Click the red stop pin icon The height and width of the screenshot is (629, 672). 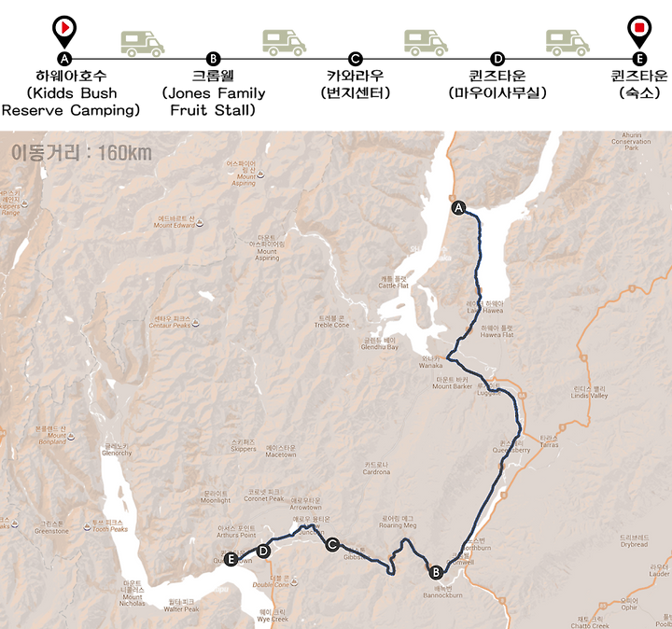(x=639, y=31)
